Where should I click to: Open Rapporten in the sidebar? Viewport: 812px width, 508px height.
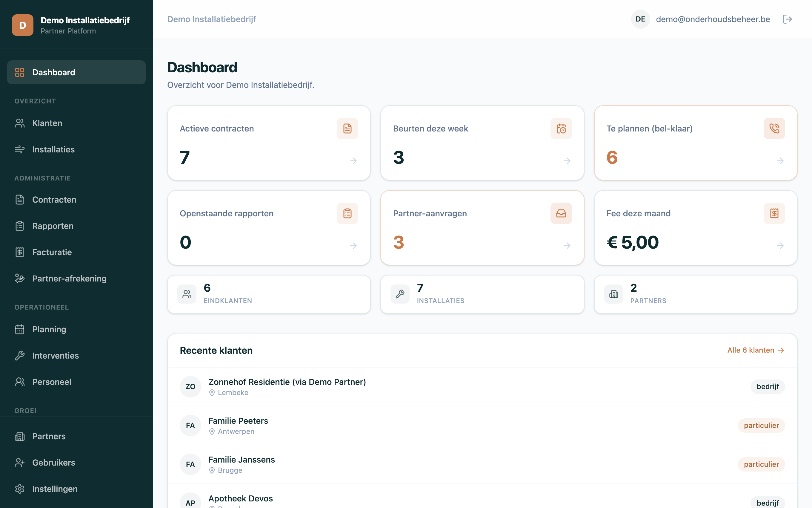point(76,226)
